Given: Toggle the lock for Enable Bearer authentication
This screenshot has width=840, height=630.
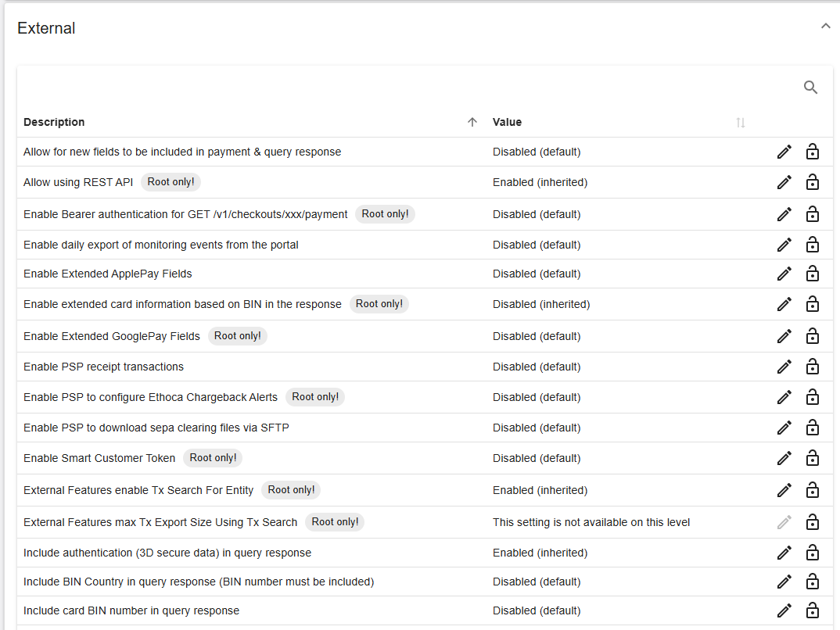Looking at the screenshot, I should tap(812, 214).
